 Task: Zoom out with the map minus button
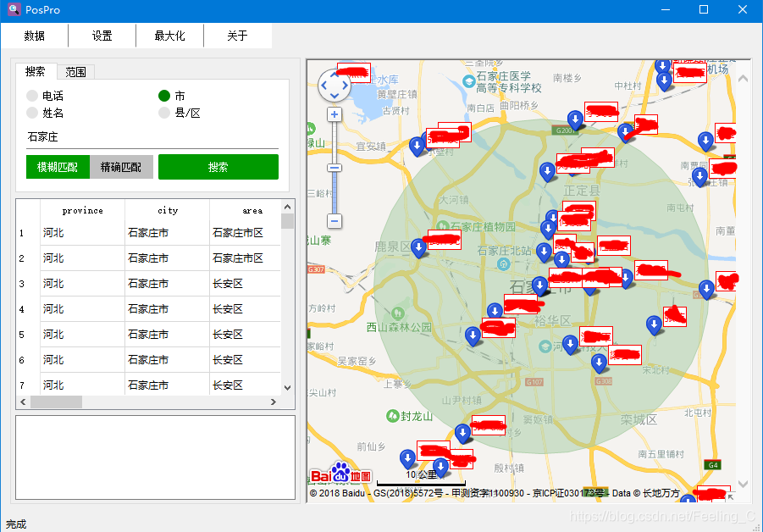(335, 221)
